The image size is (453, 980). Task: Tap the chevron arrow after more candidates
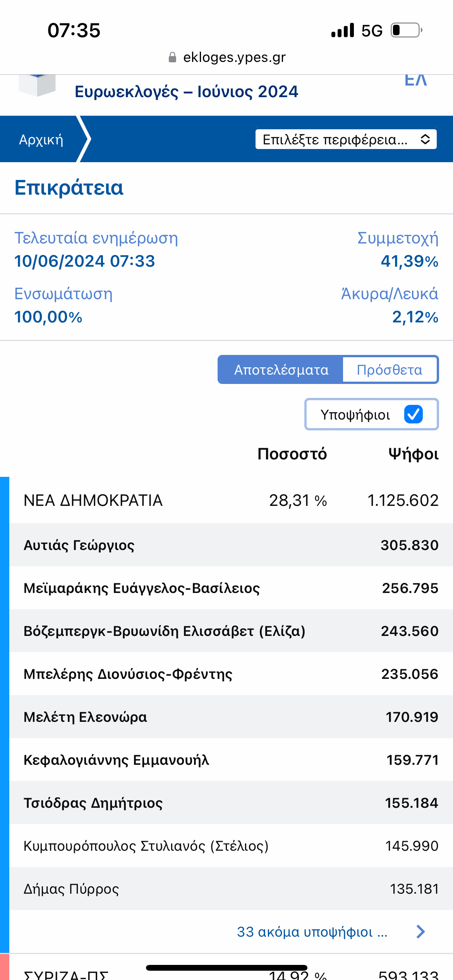coord(420,932)
